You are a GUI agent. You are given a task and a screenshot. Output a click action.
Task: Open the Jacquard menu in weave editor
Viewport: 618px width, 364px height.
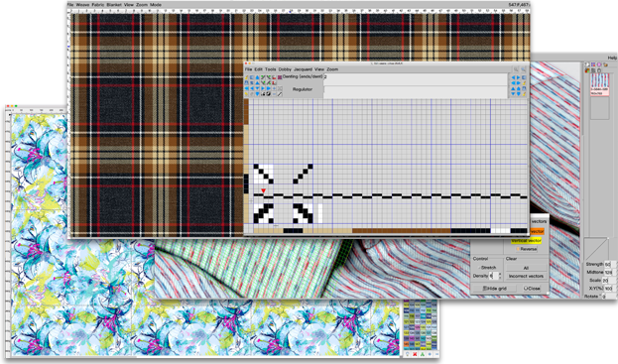303,69
